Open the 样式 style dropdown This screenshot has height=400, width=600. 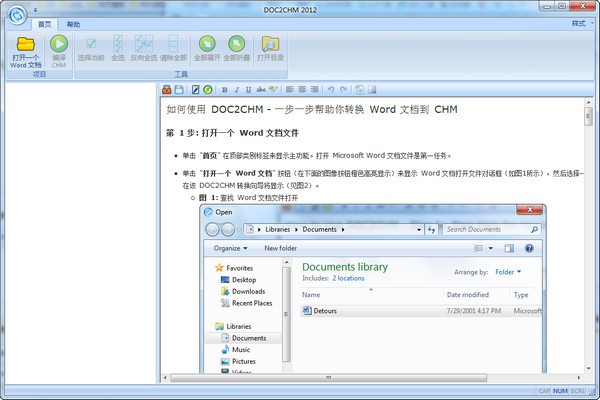click(582, 24)
